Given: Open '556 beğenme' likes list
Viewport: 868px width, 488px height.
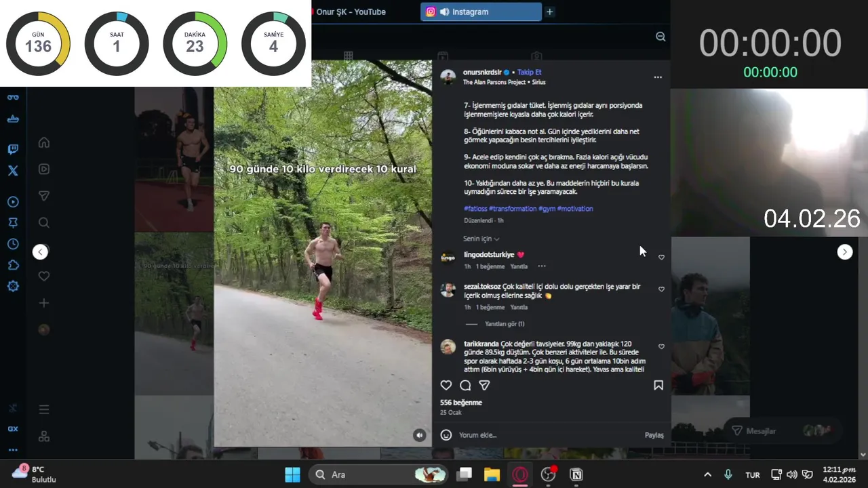Looking at the screenshot, I should click(461, 403).
